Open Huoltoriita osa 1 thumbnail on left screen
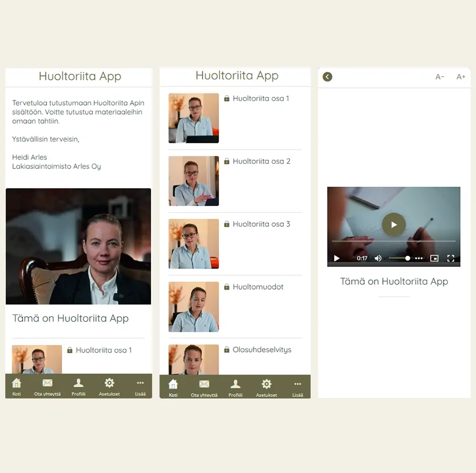Image resolution: width=476 pixels, height=473 pixels. pos(37,359)
